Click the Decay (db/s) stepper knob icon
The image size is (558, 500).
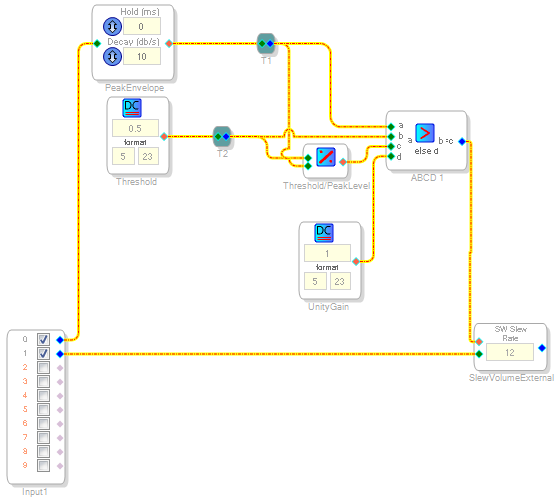pyautogui.click(x=112, y=57)
